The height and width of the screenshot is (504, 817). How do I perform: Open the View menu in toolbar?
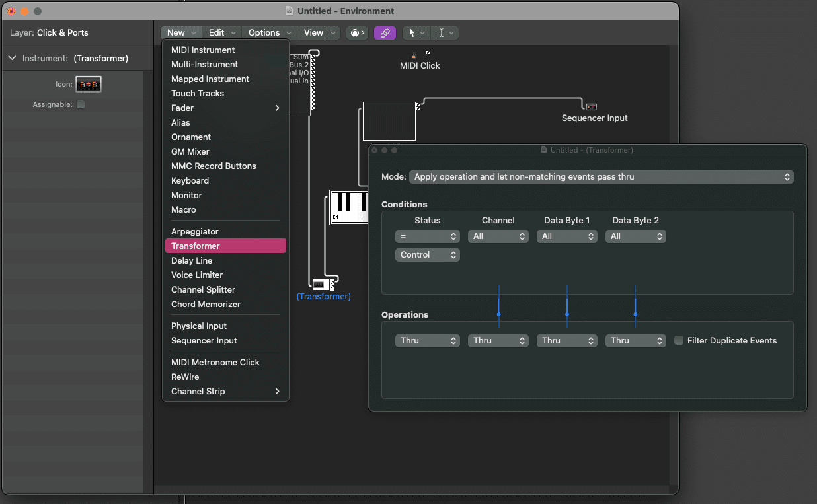pyautogui.click(x=319, y=32)
